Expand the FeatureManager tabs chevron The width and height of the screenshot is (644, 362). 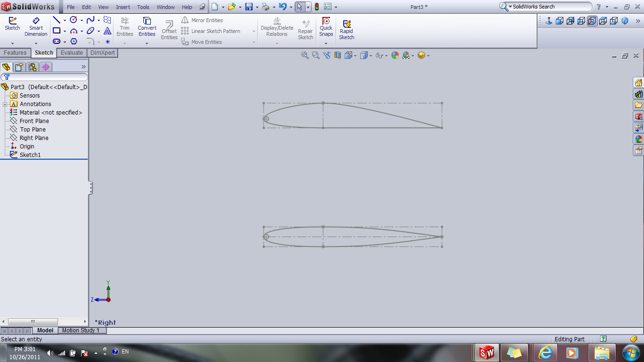(x=83, y=67)
